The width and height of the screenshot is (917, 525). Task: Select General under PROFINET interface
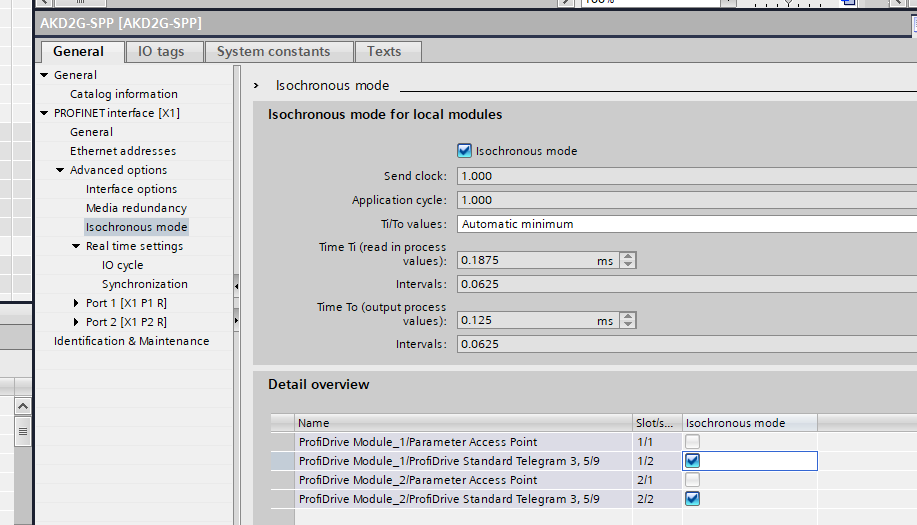click(x=91, y=132)
